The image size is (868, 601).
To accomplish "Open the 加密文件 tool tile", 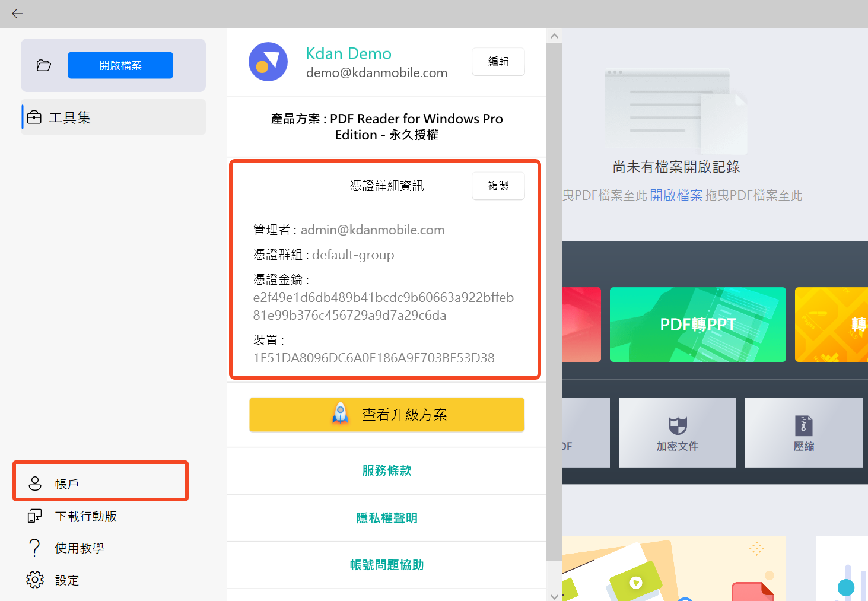I will click(x=678, y=433).
